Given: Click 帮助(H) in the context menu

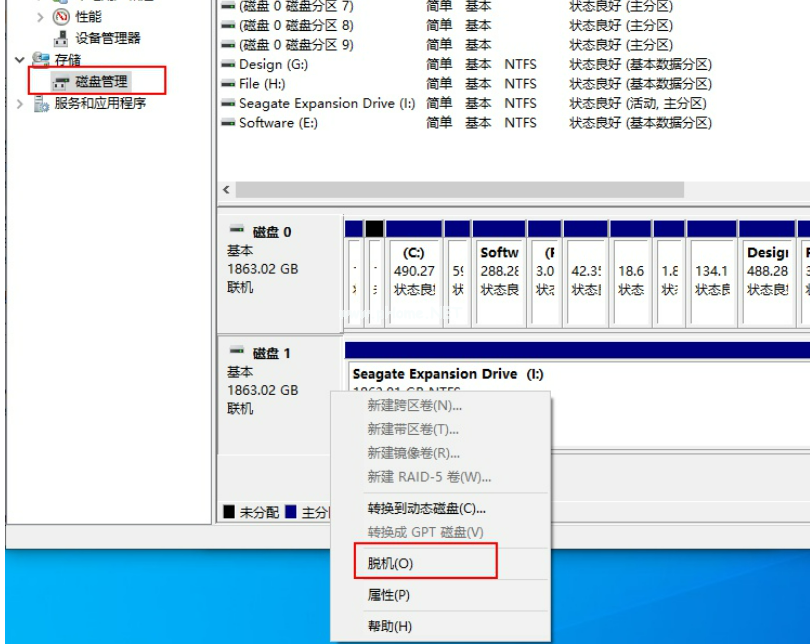Looking at the screenshot, I should click(x=389, y=626).
